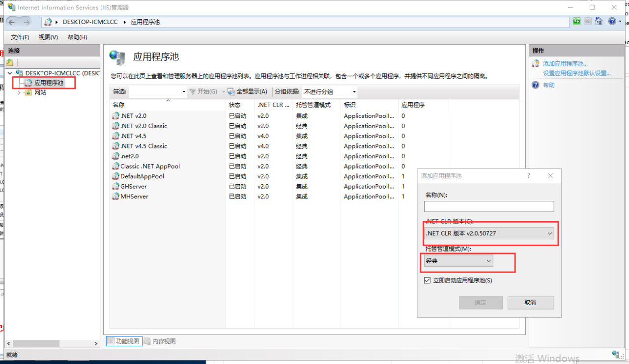Sort by the 托管管道模式 column header
The image size is (629, 364).
point(317,105)
